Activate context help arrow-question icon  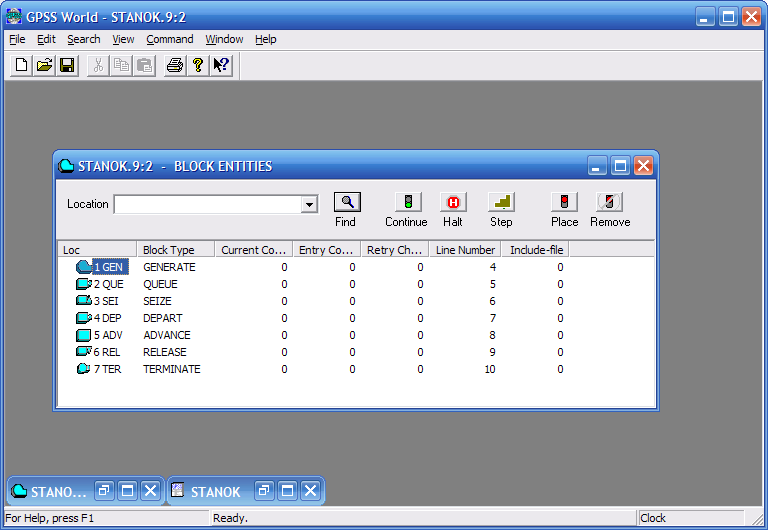[221, 65]
